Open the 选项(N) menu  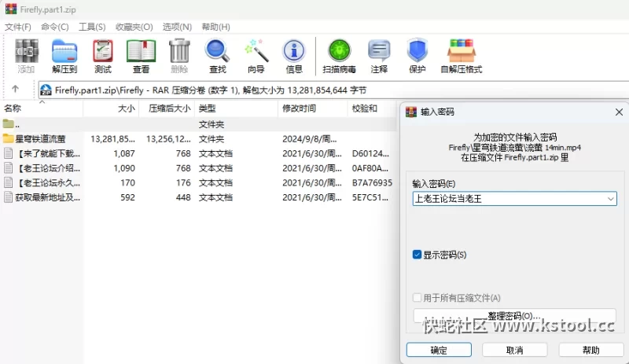(x=177, y=27)
